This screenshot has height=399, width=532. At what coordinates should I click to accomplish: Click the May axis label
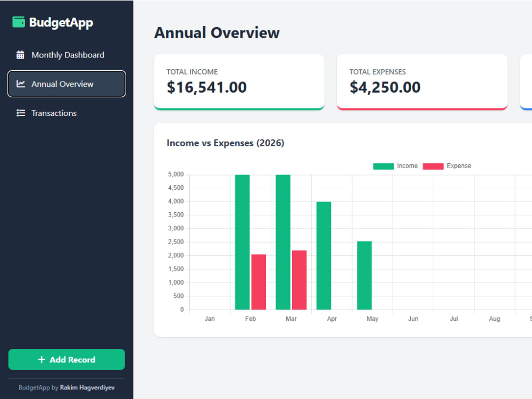click(372, 319)
